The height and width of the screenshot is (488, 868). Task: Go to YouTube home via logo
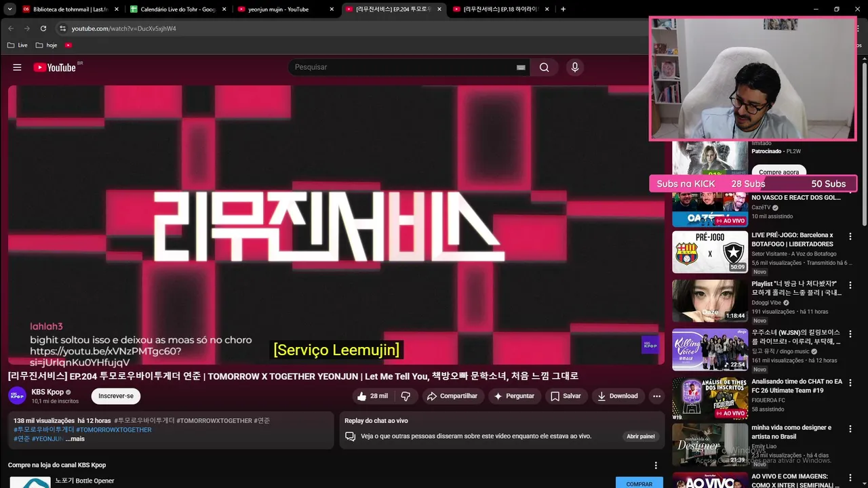click(x=54, y=67)
